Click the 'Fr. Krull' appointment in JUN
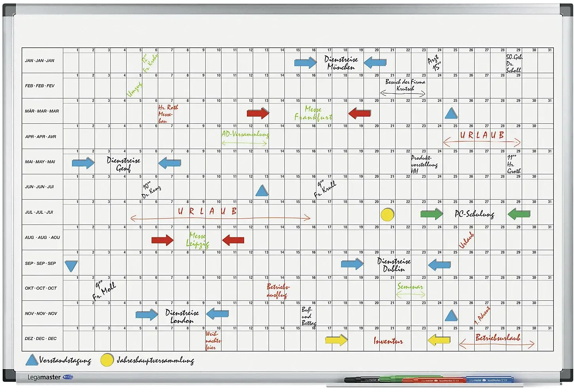The height and width of the screenshot is (392, 574). [x=325, y=189]
